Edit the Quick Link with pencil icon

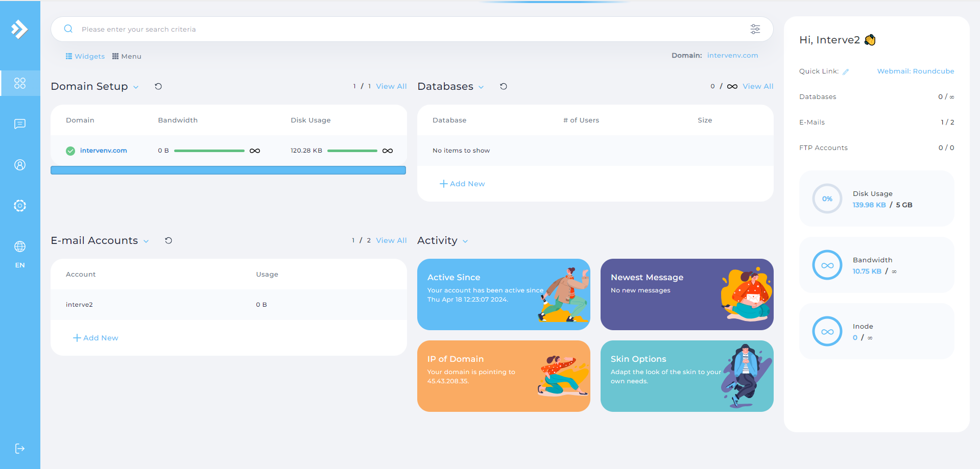[846, 71]
